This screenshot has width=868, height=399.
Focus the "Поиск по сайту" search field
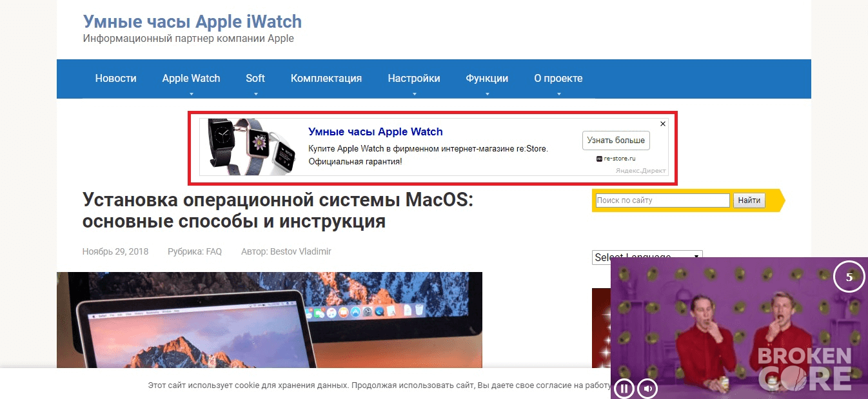tap(662, 200)
